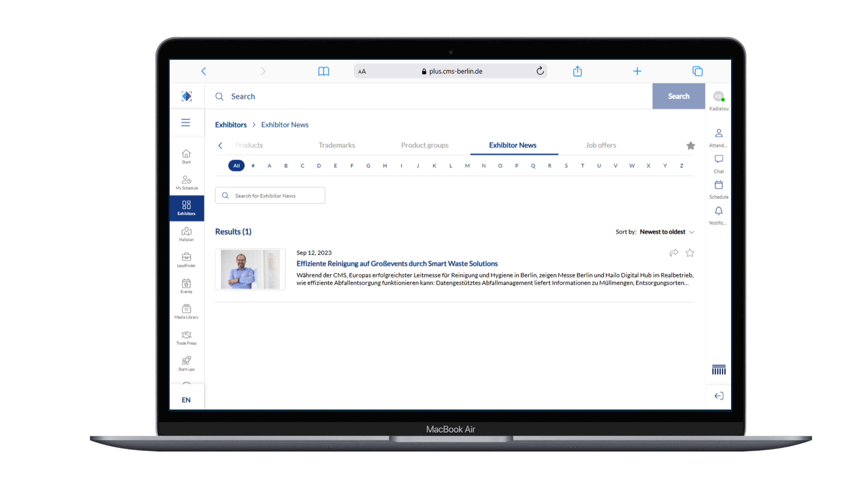Image resolution: width=868 pixels, height=488 pixels.
Task: Select the 'All' alphabet filter pill
Action: [x=236, y=166]
